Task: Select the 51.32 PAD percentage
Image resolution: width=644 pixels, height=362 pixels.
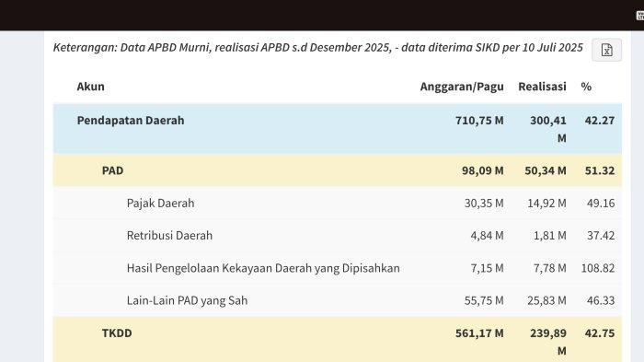Action: [600, 170]
